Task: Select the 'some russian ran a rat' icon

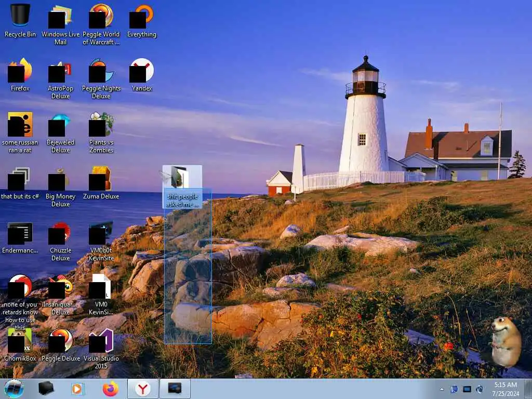Action: [x=20, y=132]
